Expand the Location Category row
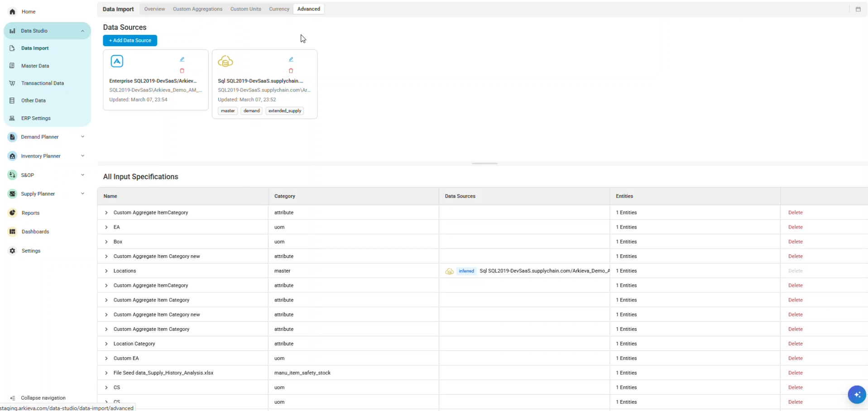Viewport: 868px width, 411px height. (x=106, y=344)
